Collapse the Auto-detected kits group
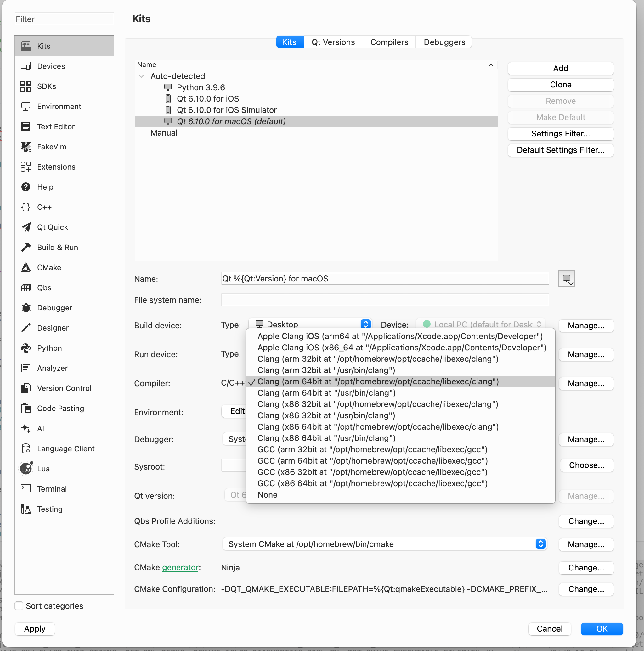The height and width of the screenshot is (651, 644). click(x=141, y=76)
